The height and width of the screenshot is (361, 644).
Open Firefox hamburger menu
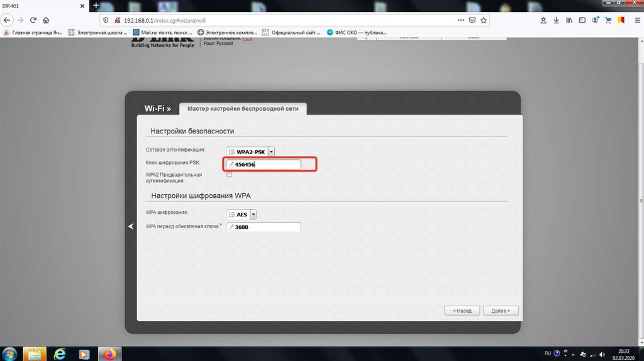coord(633,20)
